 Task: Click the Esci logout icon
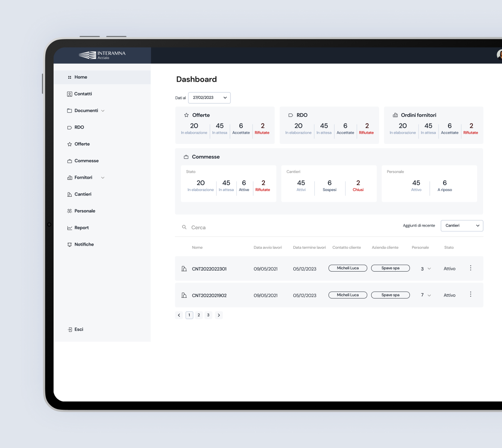70,330
